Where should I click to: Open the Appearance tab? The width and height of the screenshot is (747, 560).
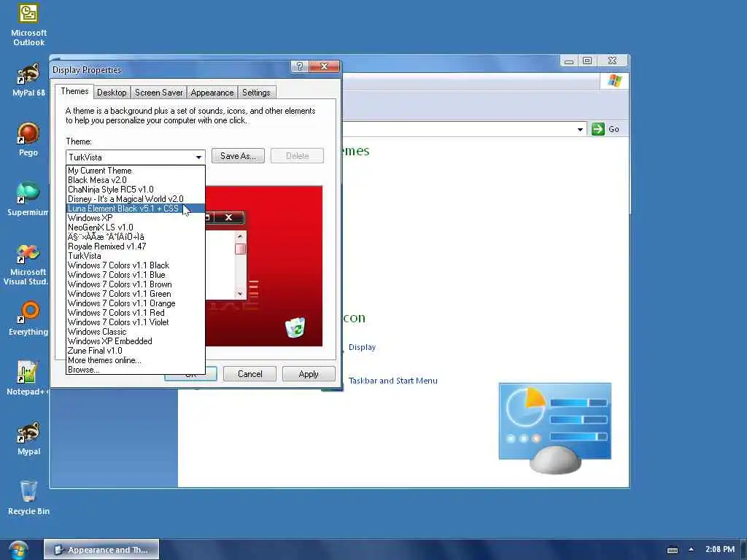click(x=212, y=93)
